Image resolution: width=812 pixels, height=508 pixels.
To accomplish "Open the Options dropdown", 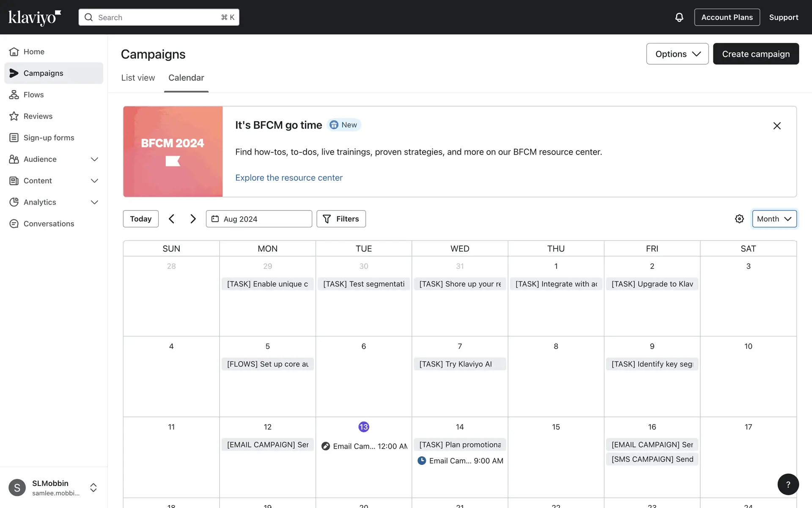I will [677, 54].
